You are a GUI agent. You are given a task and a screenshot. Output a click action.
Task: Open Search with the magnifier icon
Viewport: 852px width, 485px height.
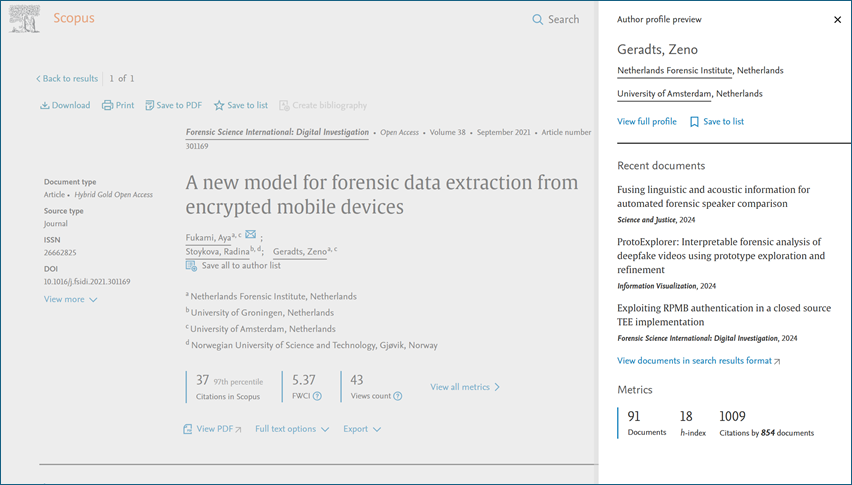point(538,19)
